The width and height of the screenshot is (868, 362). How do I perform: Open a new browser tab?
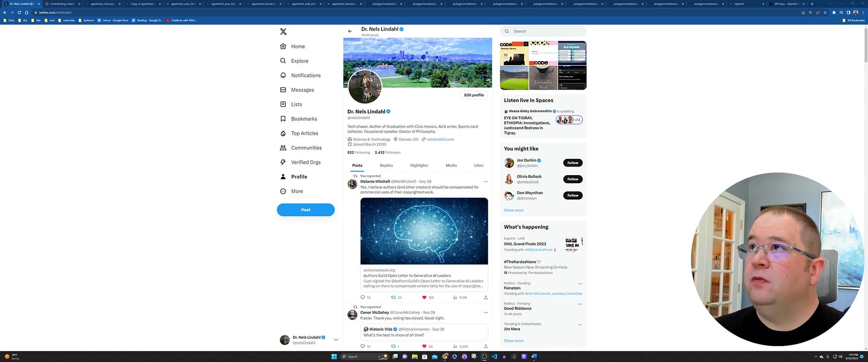tap(812, 4)
